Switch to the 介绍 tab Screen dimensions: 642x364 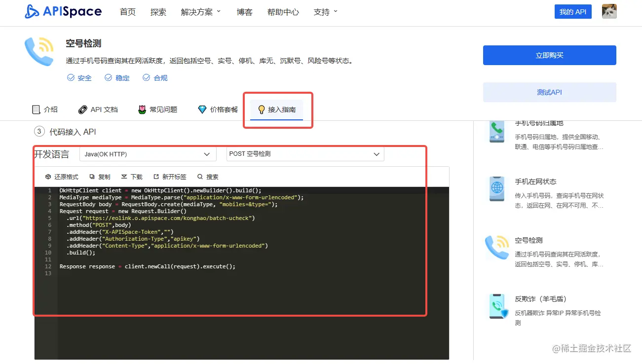click(45, 109)
